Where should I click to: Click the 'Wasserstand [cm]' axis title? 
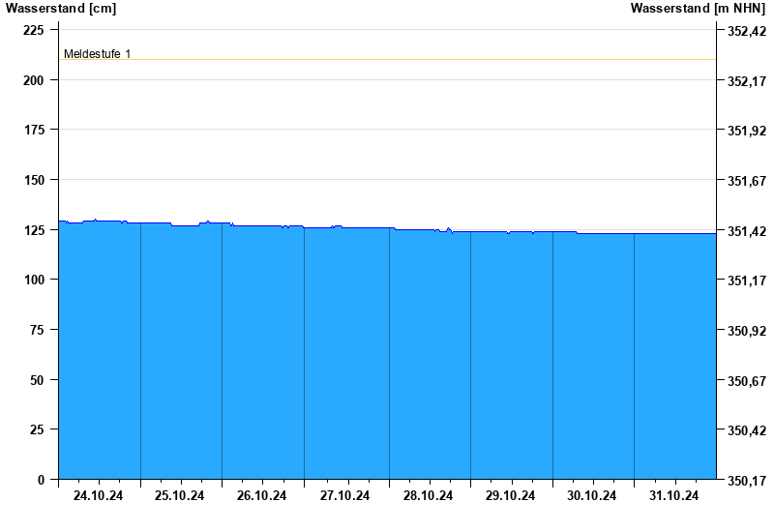pos(60,9)
